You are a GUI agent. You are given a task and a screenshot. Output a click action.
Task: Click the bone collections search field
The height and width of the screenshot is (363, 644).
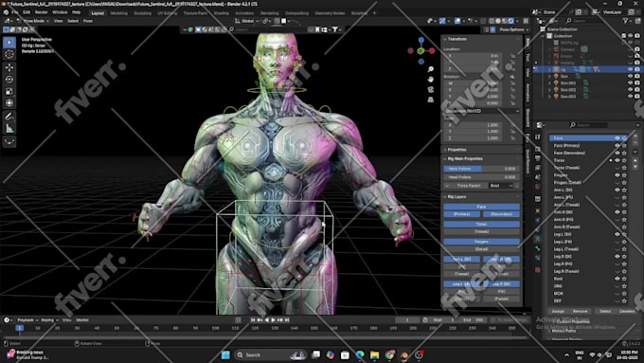[588, 124]
